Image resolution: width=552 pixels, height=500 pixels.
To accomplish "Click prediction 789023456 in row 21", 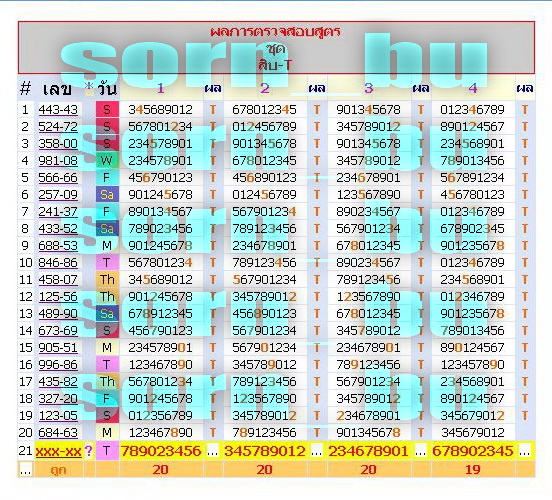I will pos(161,451).
